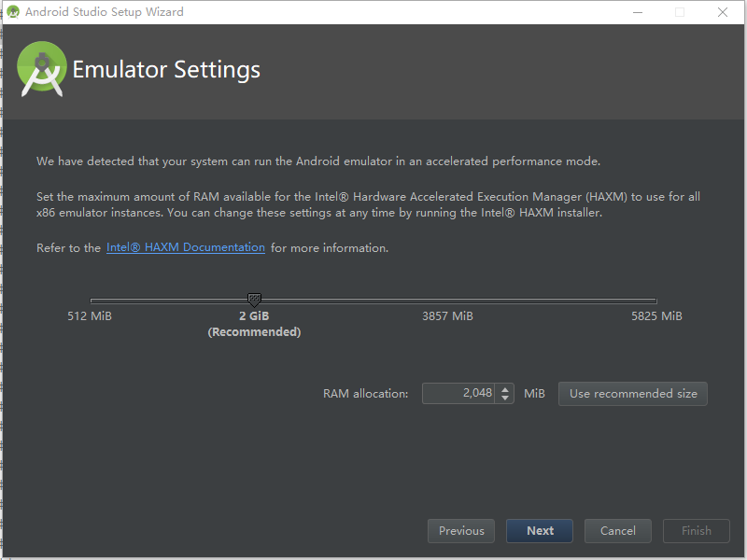Click the slider near the 3857 MiB mark
Viewport: 747px width, 560px height.
point(447,301)
